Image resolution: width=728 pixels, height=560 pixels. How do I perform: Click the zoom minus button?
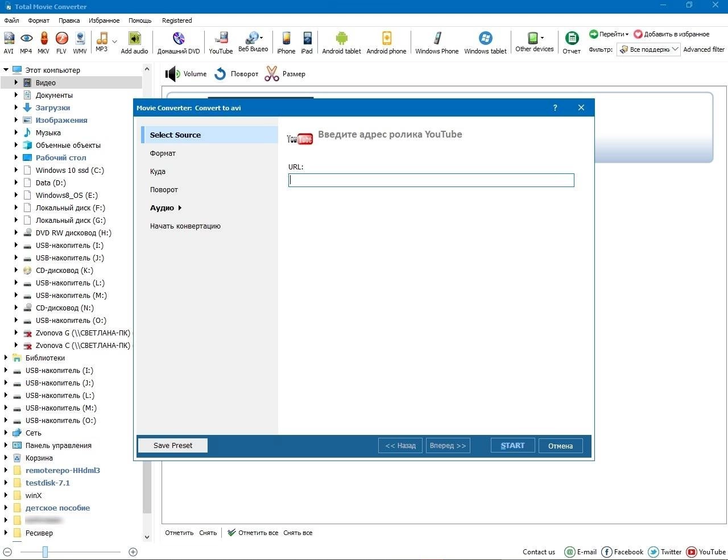click(x=7, y=552)
